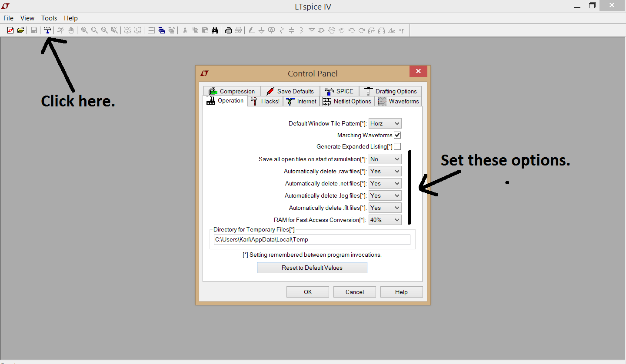
Task: Click the Open file folder icon
Action: [x=20, y=30]
